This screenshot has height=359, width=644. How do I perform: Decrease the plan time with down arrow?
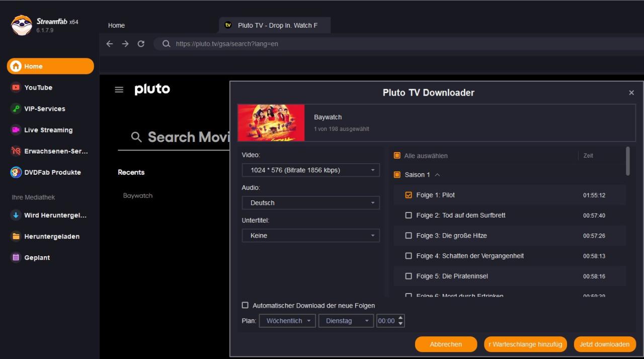pos(400,324)
